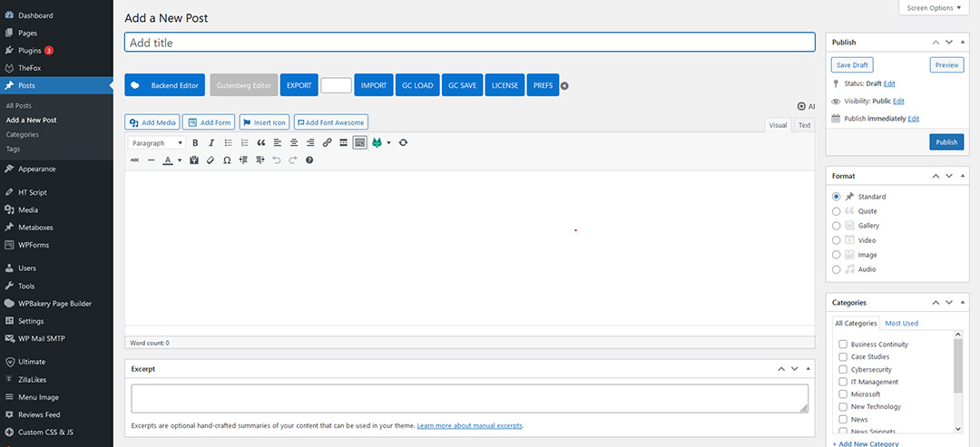Click the bulleted list icon

point(228,143)
